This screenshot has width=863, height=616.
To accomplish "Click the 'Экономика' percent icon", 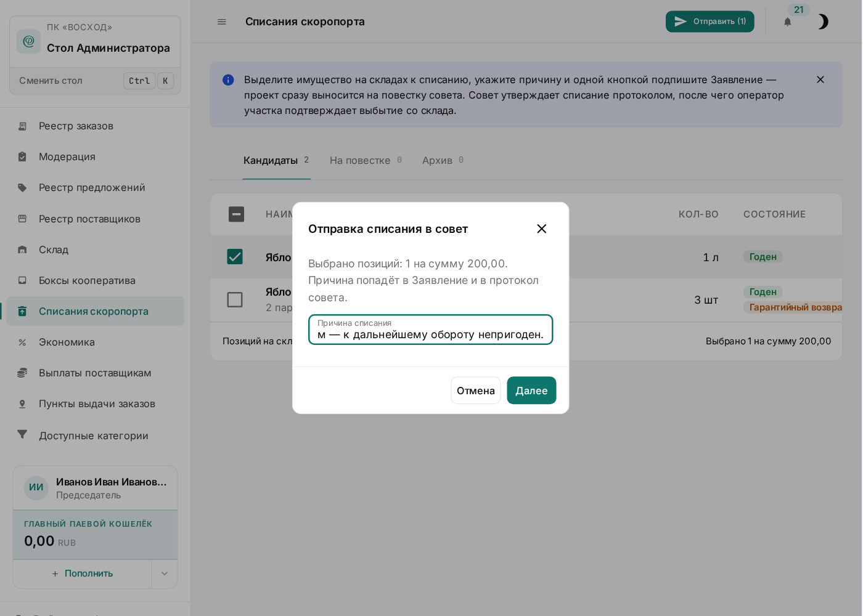I will pos(22,342).
